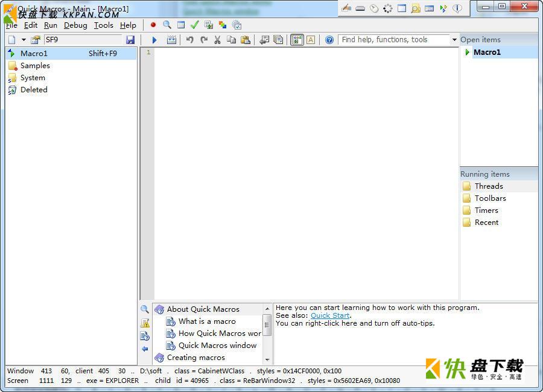Redo the last undone edit
This screenshot has width=543, height=392.
[204, 40]
